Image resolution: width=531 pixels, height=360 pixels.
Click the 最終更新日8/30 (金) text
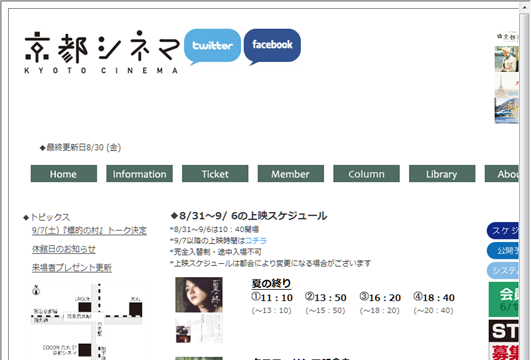pos(81,147)
